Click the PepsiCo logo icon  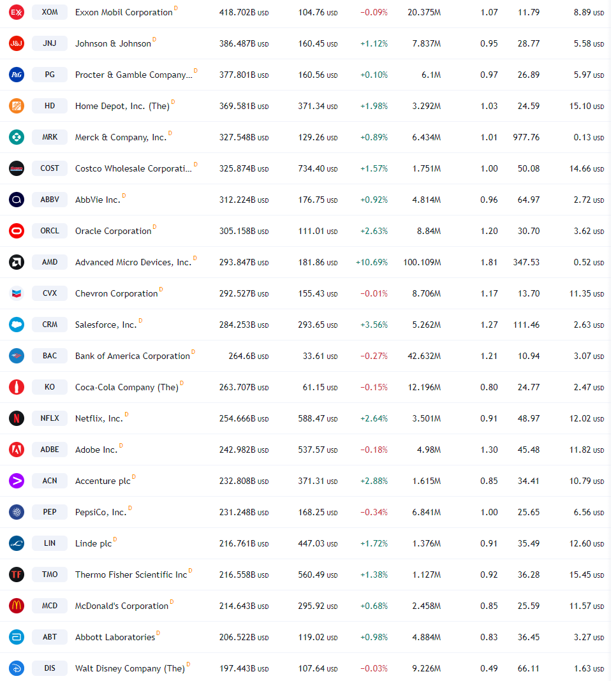tap(17, 513)
